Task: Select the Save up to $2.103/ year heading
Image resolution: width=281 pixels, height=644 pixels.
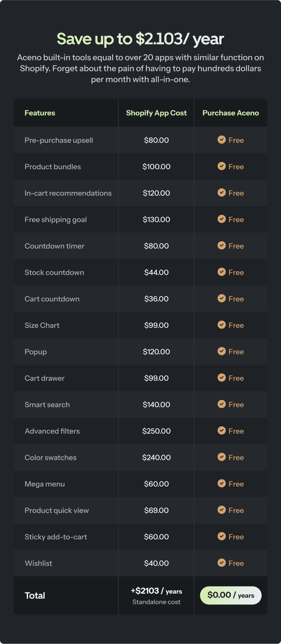Action: point(140,39)
